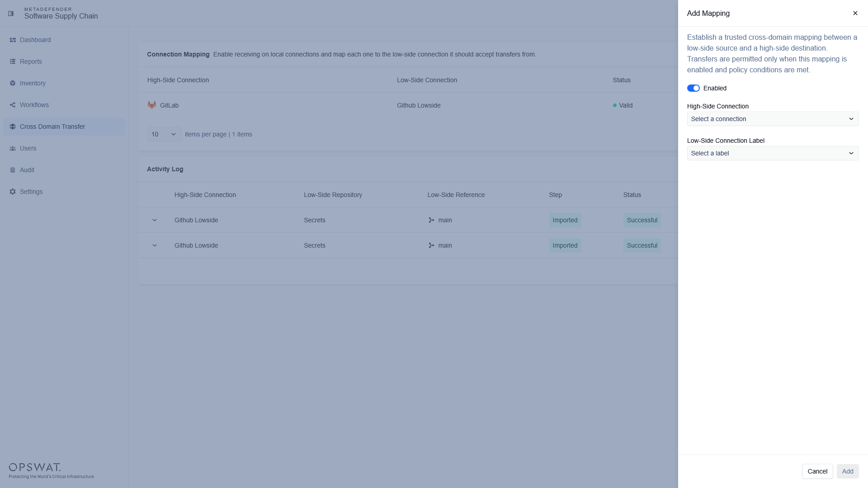This screenshot has height=488, width=868.
Task: Click the sidebar collapse icon
Action: [x=11, y=14]
